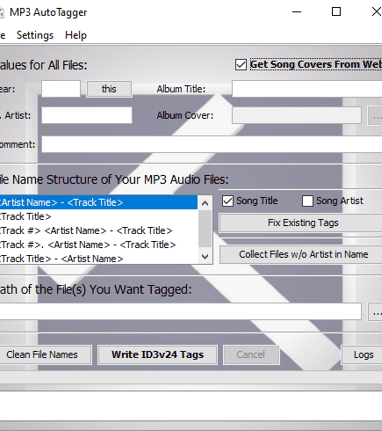Maximize the MP3 AutoTagger window
This screenshot has width=382, height=431.
point(336,12)
